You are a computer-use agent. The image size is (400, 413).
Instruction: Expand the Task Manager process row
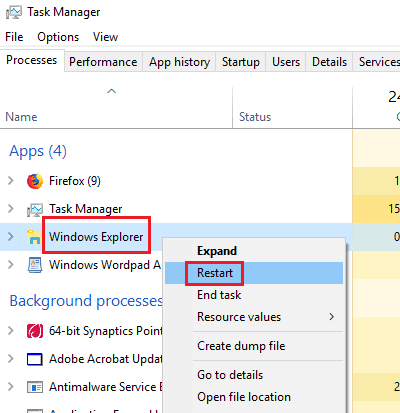[11, 209]
